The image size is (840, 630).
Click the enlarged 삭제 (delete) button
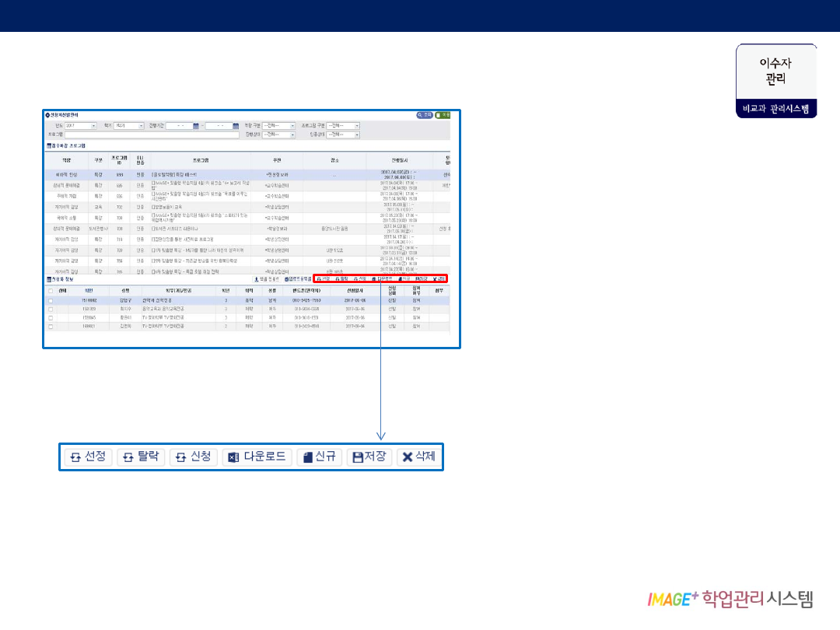[x=418, y=457]
